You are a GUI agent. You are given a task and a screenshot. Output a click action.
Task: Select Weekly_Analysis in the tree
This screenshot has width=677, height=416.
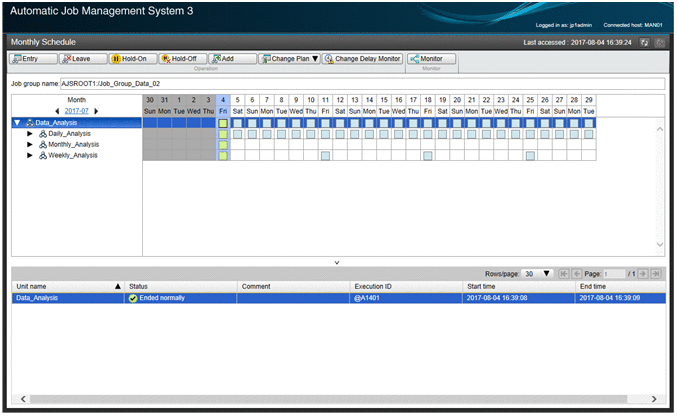click(73, 156)
